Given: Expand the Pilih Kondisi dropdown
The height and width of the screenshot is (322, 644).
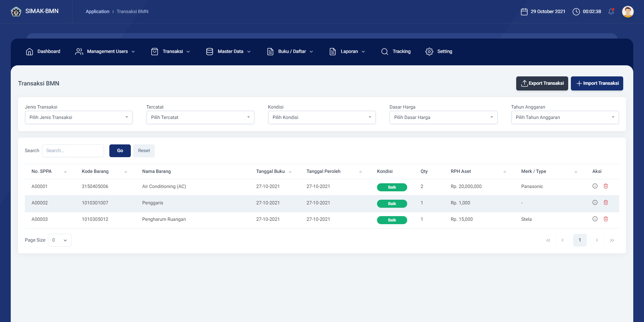Looking at the screenshot, I should [x=322, y=118].
